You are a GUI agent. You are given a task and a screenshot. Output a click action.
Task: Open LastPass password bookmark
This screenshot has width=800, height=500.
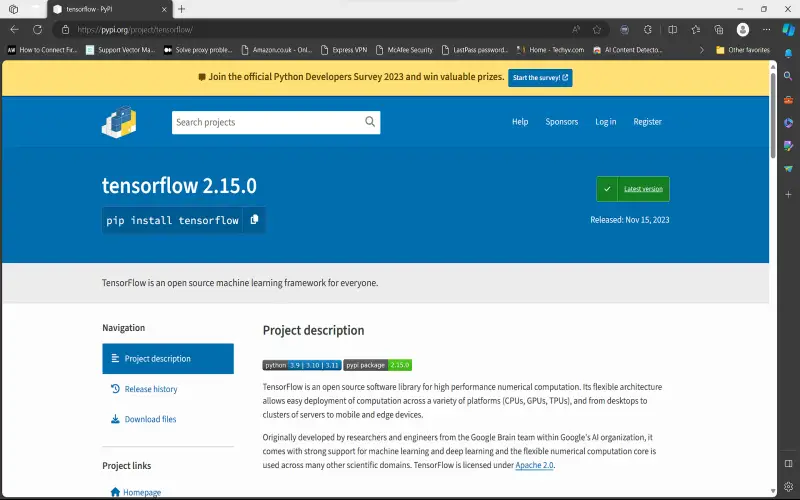pos(475,50)
